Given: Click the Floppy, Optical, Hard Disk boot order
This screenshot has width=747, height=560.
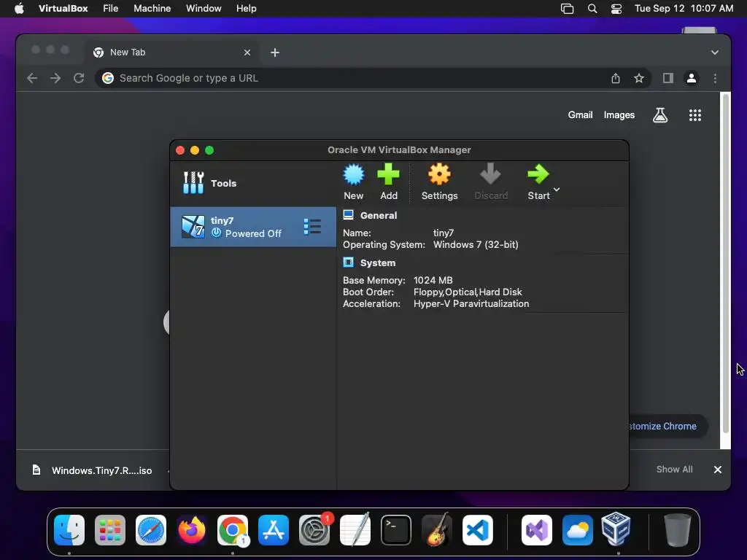Looking at the screenshot, I should click(x=468, y=292).
